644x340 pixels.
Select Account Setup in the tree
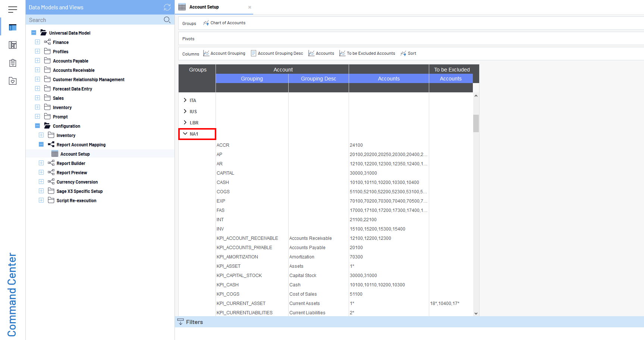(75, 154)
